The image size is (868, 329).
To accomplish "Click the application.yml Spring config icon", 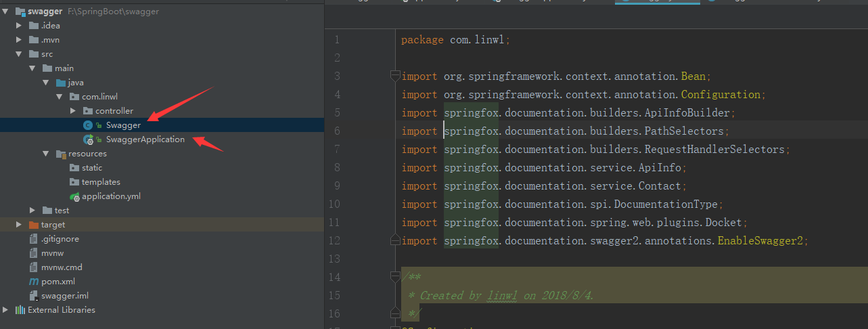I will click(x=74, y=196).
